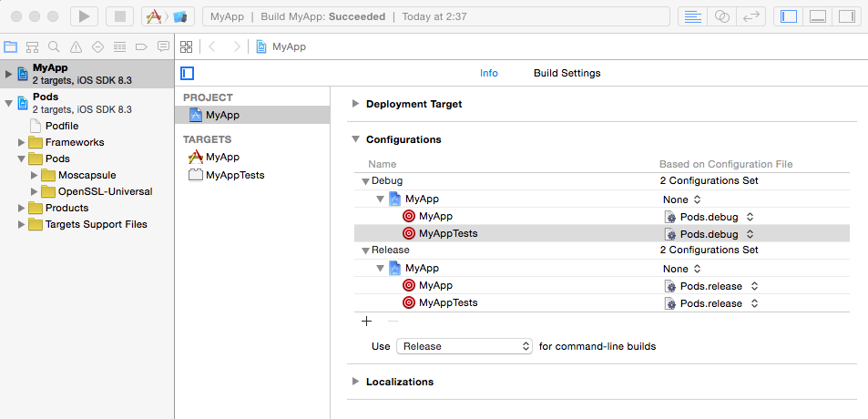Switch to the Breakpoint navigator icon

141,47
